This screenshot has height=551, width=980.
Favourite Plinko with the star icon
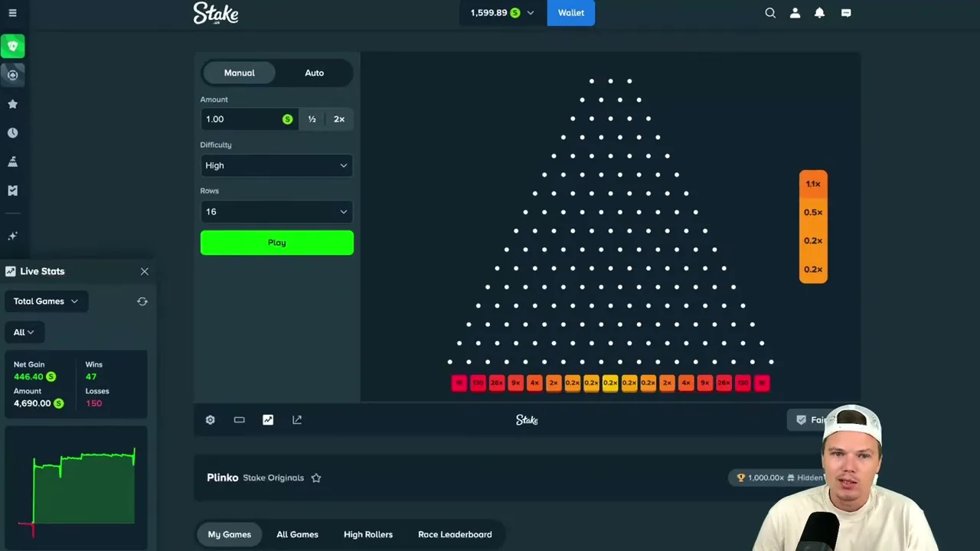point(316,478)
